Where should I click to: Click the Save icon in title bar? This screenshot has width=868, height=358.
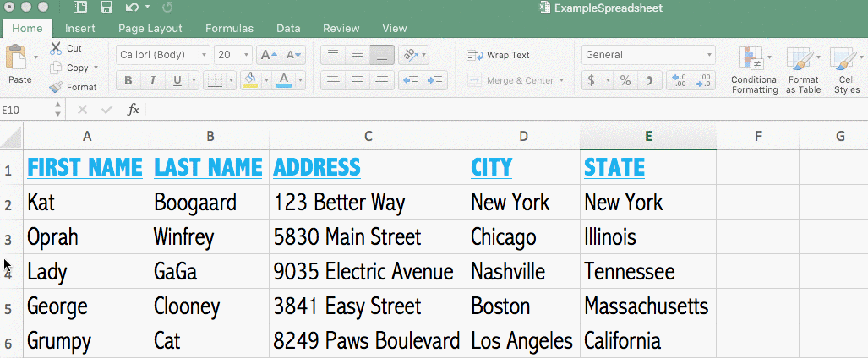tap(106, 8)
